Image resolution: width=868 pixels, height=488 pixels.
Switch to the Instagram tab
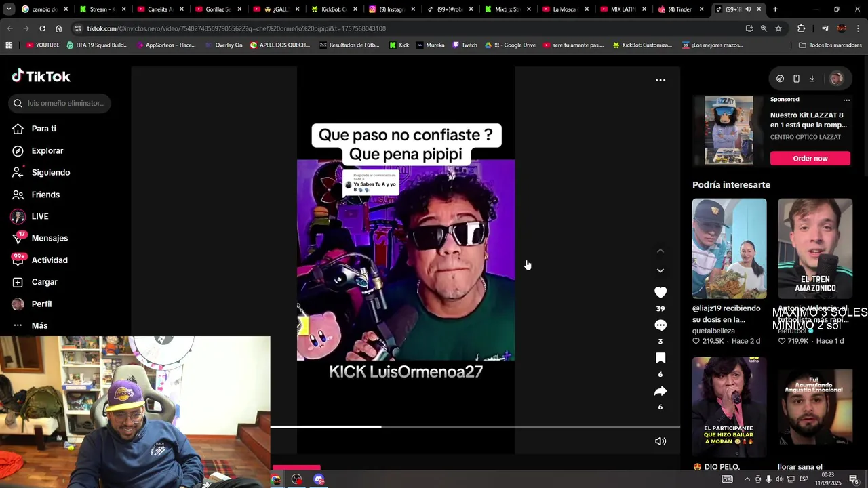coord(391,9)
